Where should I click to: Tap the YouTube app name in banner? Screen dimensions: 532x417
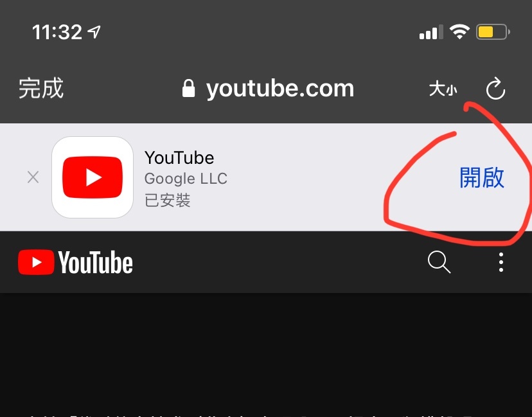(x=179, y=158)
